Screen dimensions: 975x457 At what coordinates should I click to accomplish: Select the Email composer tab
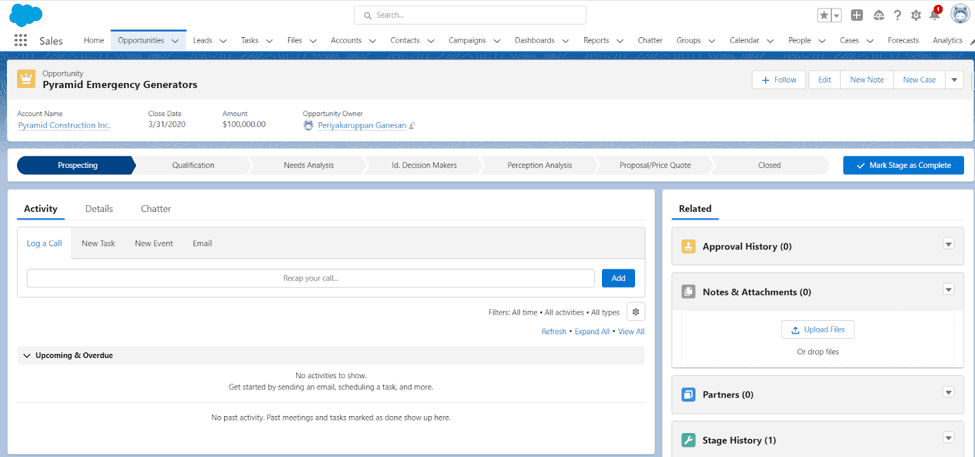202,243
